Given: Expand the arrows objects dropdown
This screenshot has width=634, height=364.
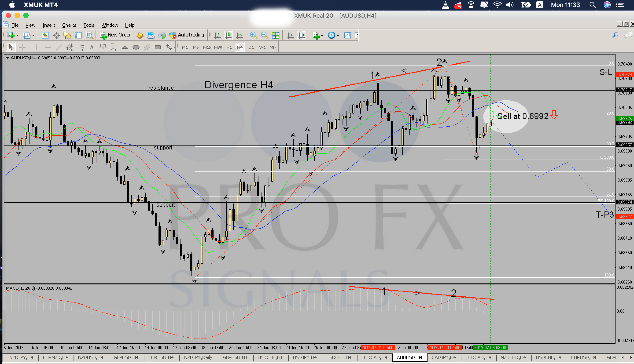Looking at the screenshot, I should coord(174,47).
